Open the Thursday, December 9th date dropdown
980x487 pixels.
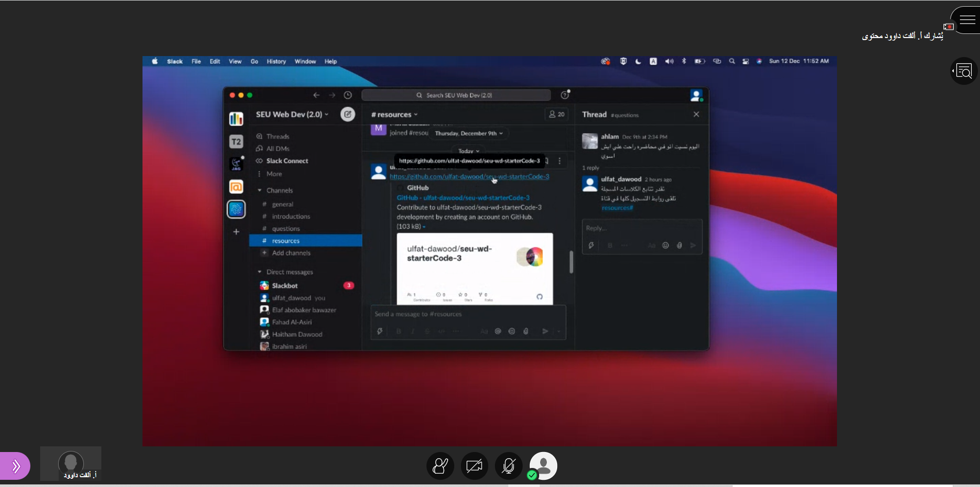click(469, 133)
